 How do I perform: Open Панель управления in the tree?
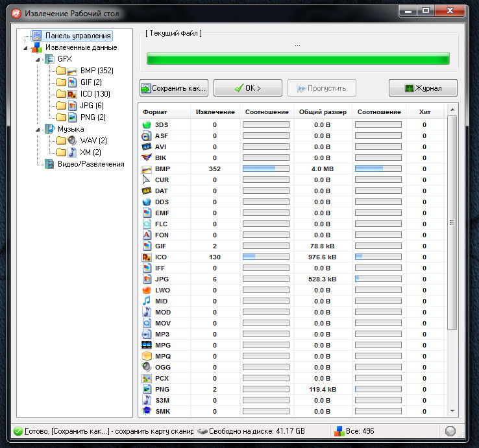77,36
